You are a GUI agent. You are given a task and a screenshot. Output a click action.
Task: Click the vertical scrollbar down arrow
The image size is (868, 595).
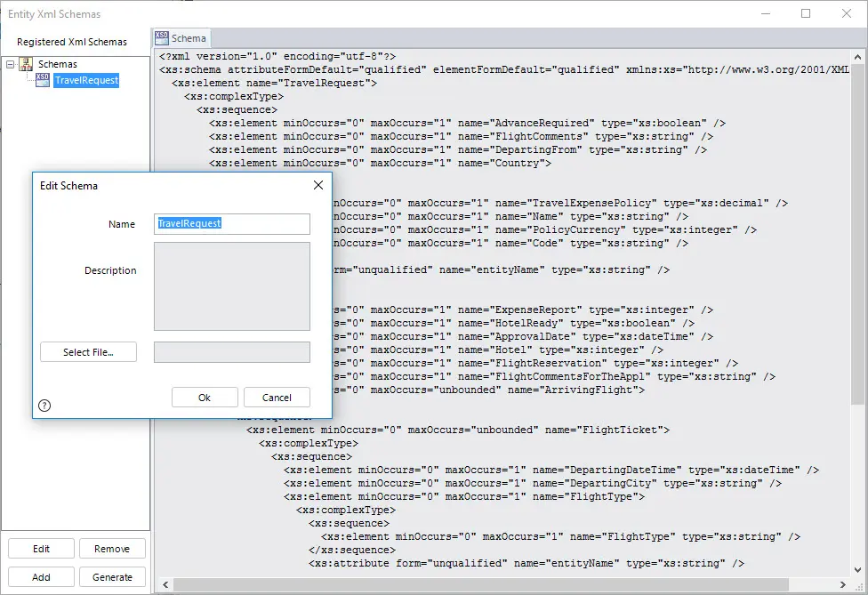coord(857,569)
